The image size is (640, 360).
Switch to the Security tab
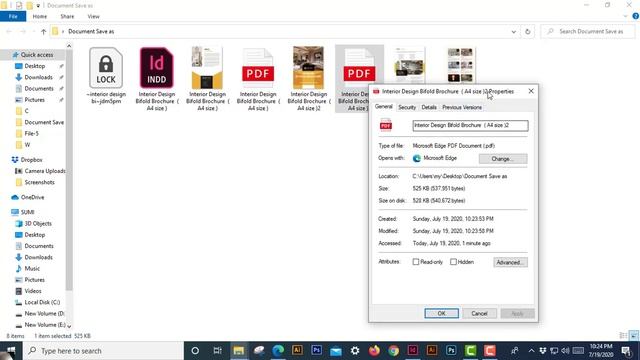[407, 107]
